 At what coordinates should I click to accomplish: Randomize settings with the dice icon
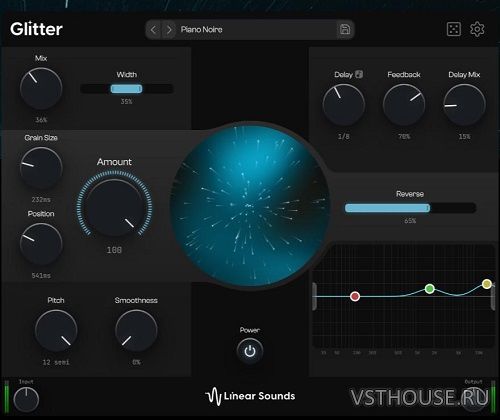point(454,29)
